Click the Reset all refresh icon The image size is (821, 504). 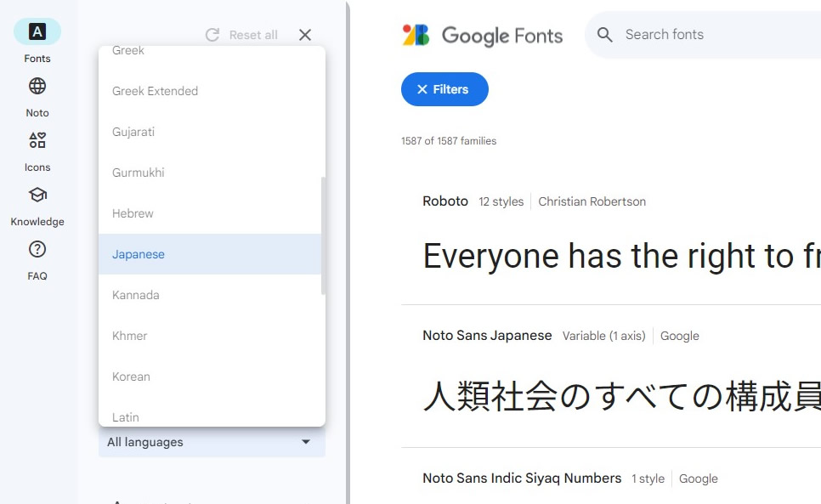(212, 35)
